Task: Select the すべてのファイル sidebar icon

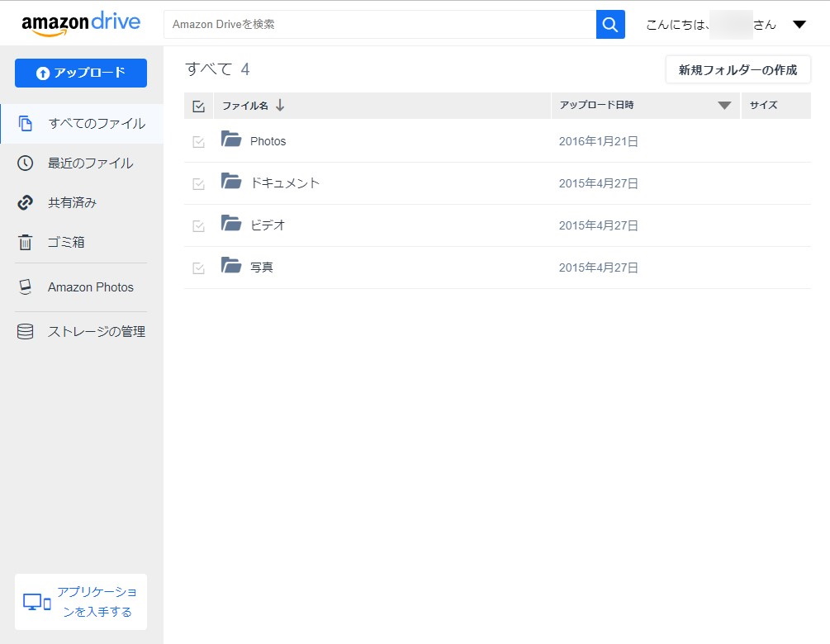Action: click(x=24, y=122)
